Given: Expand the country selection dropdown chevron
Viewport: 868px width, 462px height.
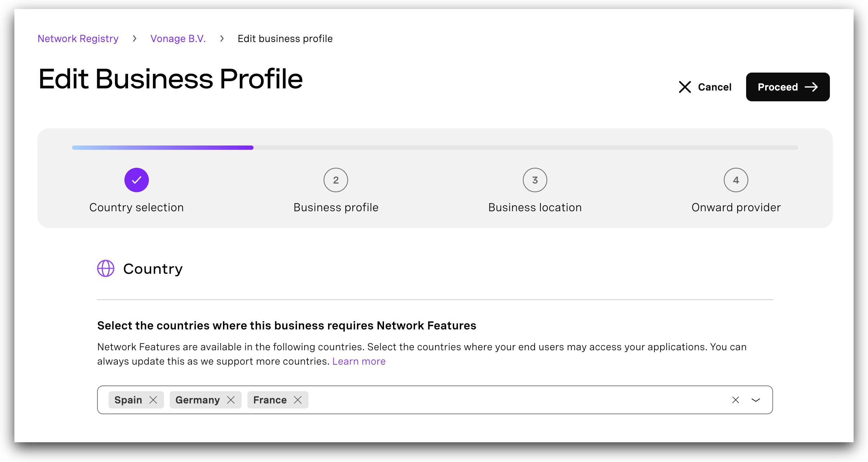Looking at the screenshot, I should (755, 399).
